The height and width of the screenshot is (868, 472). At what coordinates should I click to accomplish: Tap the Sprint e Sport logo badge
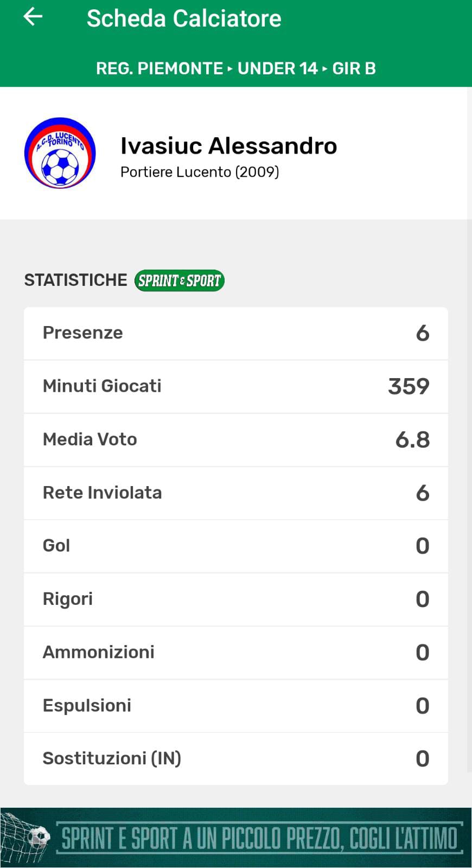coord(179,280)
